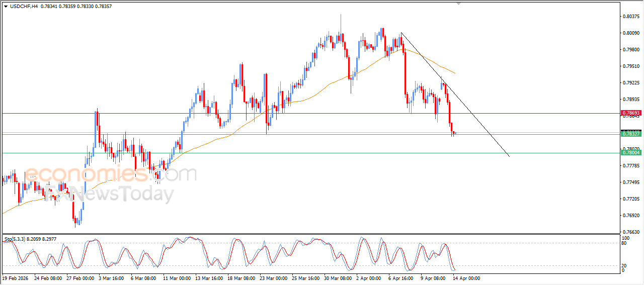Image resolution: width=644 pixels, height=285 pixels.
Task: Click the 6 Apr 16:00 date label
Action: (401, 278)
